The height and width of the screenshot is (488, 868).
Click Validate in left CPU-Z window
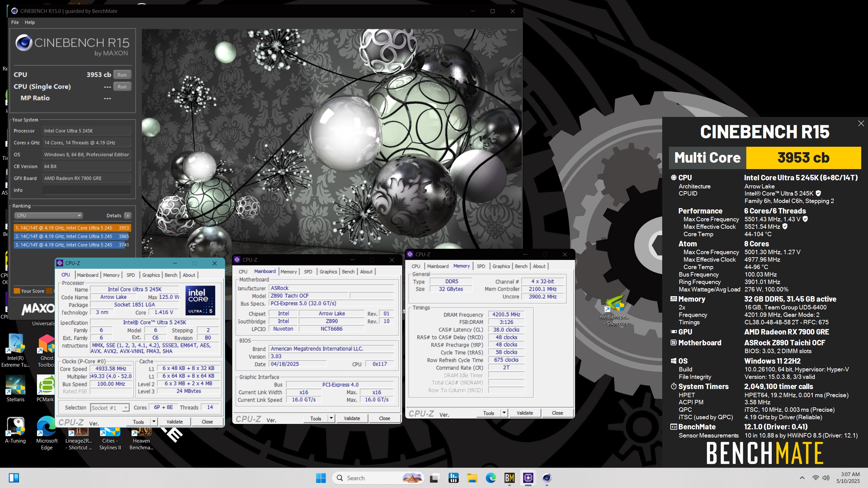click(175, 422)
